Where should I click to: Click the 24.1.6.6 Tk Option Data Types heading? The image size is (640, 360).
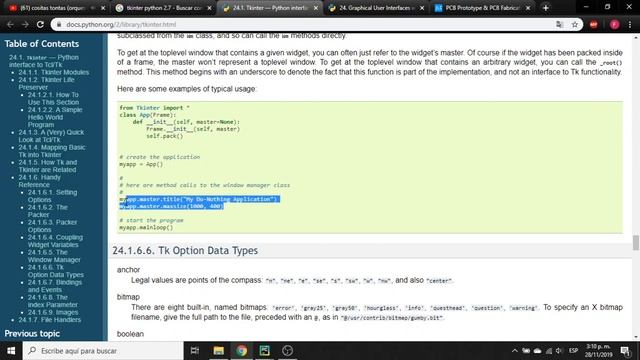pos(185,250)
